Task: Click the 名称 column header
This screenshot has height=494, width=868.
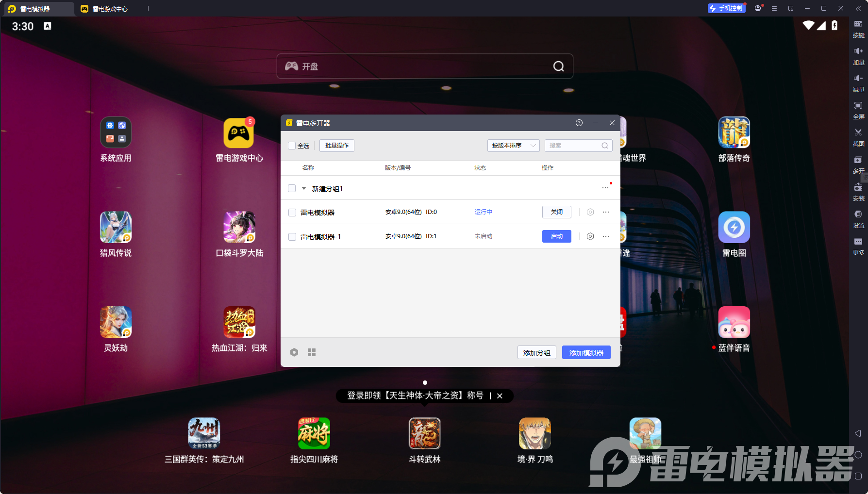Action: pos(308,168)
